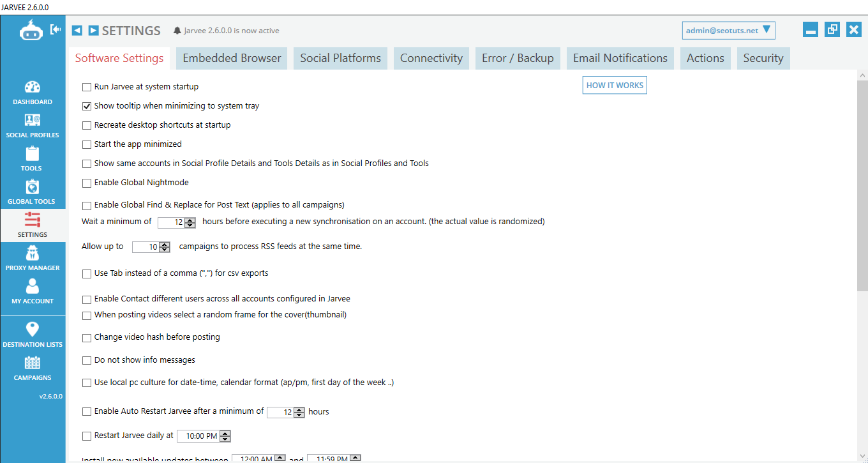Image resolution: width=868 pixels, height=463 pixels.
Task: Uncheck Show tooltip when minimizing to tray
Action: [x=87, y=106]
